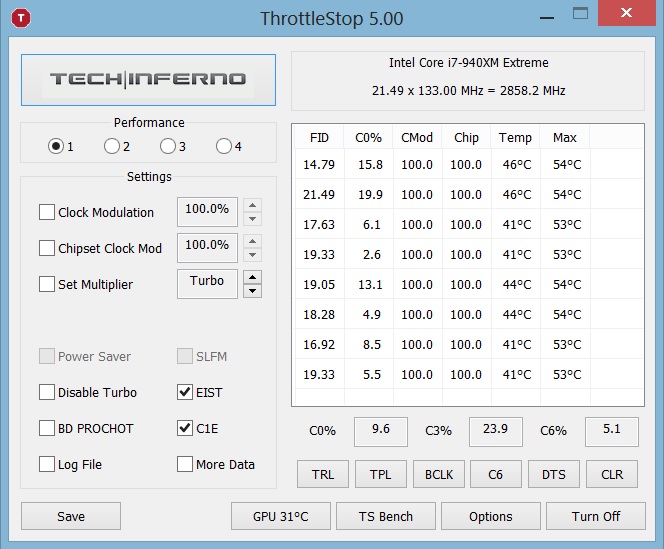Enable BD PROCHOT checkbox
664x549 pixels.
(47, 428)
